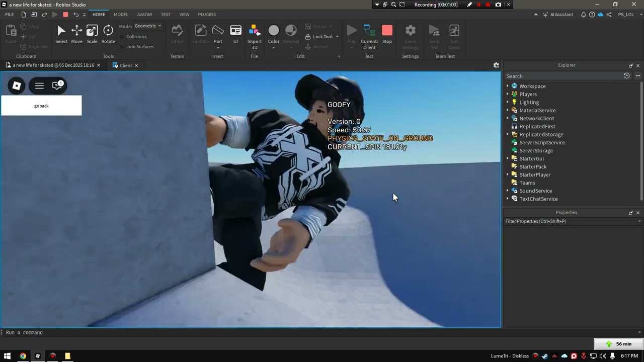Click the Redo quick-access icon
The image size is (644, 362).
tap(44, 15)
